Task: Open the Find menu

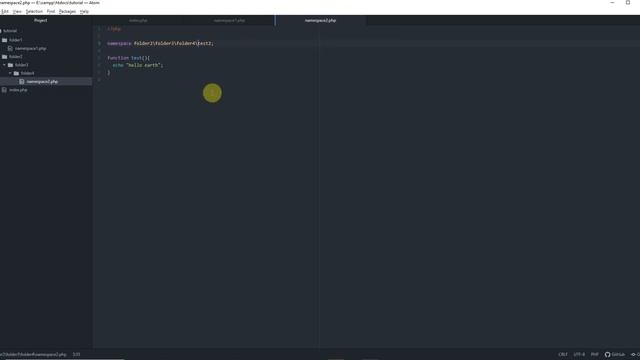Action: 51,11
